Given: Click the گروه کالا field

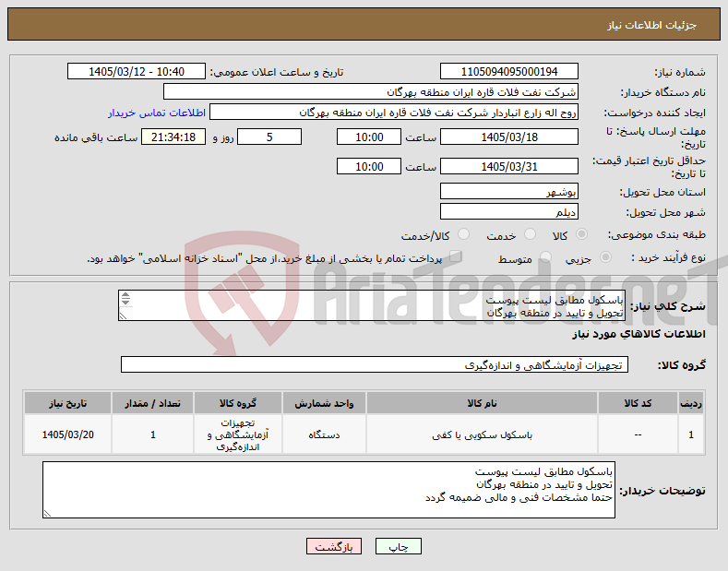Looking at the screenshot, I should (375, 365).
